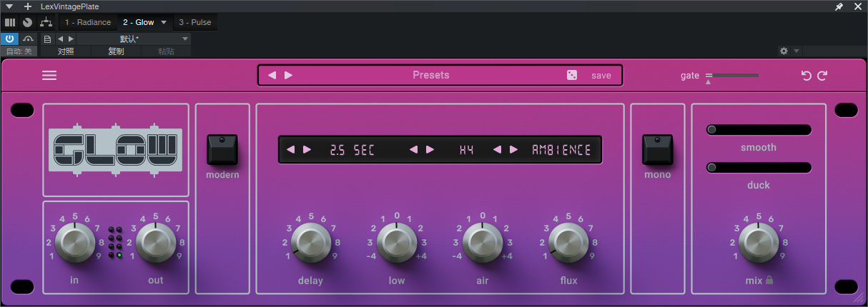Select previous H4 setting arrow
Viewport: 868px width, 307px height.
coord(413,150)
